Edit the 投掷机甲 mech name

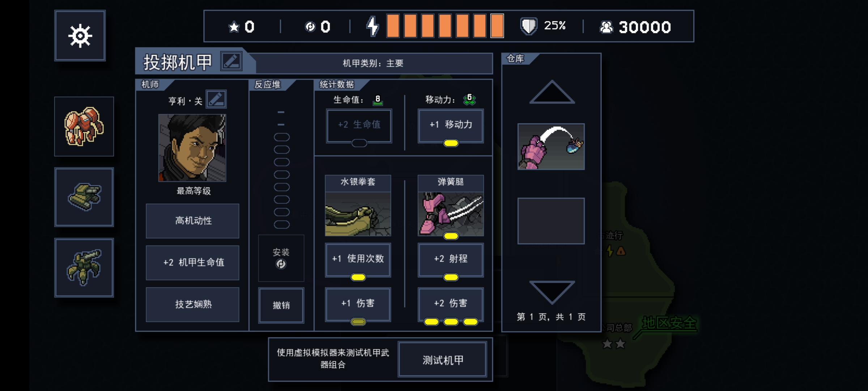point(231,61)
